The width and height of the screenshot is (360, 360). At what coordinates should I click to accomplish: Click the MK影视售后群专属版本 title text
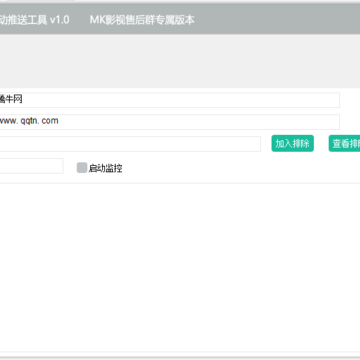click(x=142, y=20)
